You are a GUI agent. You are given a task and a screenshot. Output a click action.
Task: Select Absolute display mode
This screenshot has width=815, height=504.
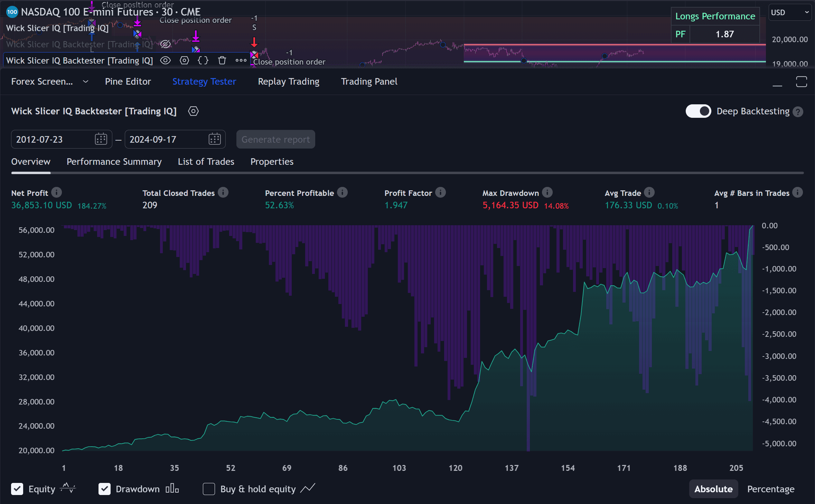713,489
